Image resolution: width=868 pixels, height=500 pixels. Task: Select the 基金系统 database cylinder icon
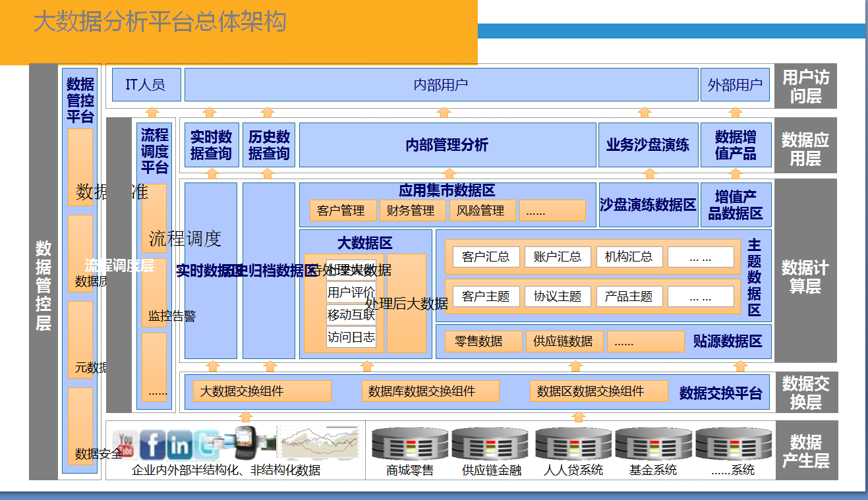click(652, 444)
